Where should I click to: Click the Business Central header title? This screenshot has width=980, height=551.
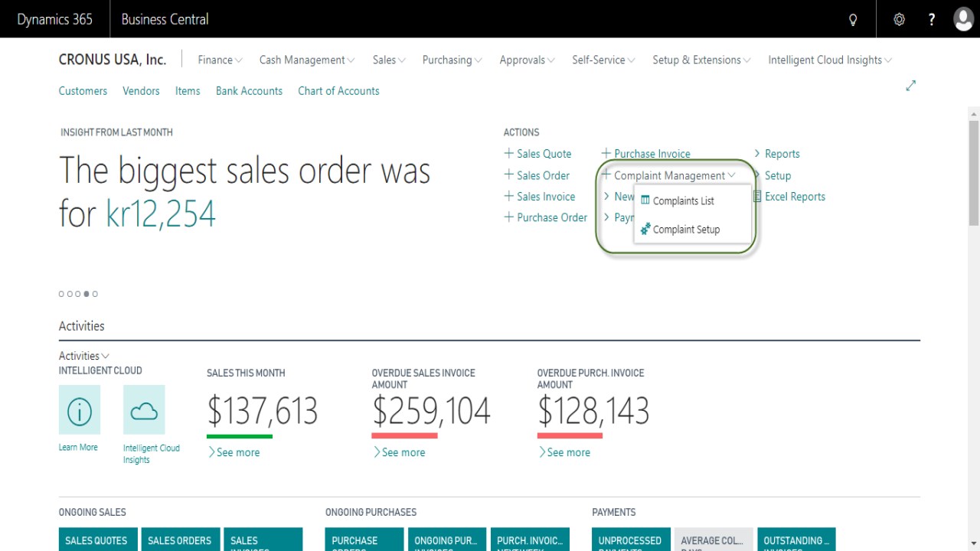point(165,19)
